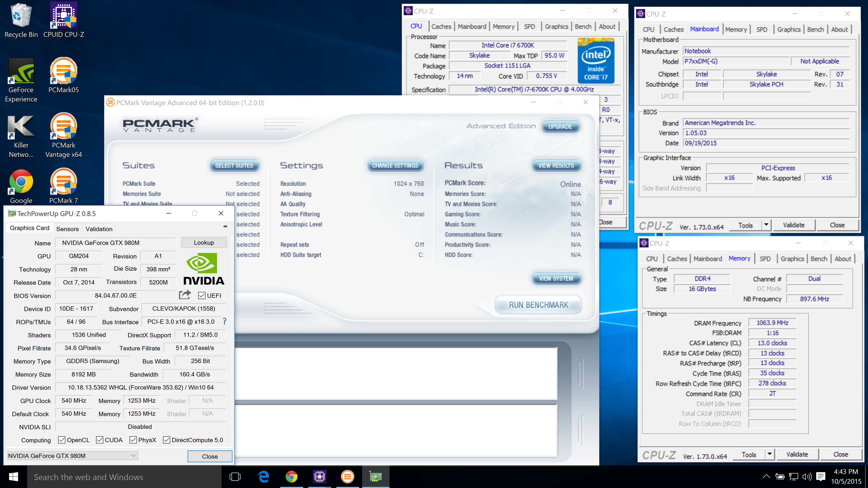This screenshot has height=488, width=868.
Task: Toggle the DirectCompute 5.0 checkbox
Action: pyautogui.click(x=166, y=440)
